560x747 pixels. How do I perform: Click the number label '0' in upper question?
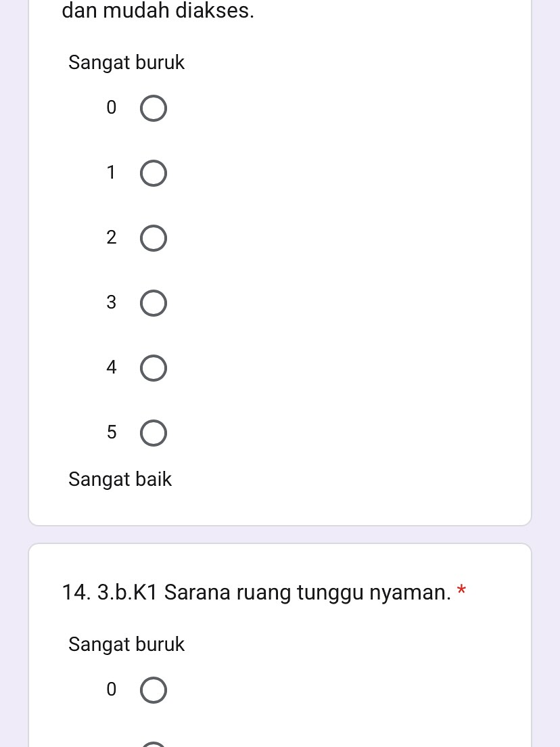pos(112,108)
